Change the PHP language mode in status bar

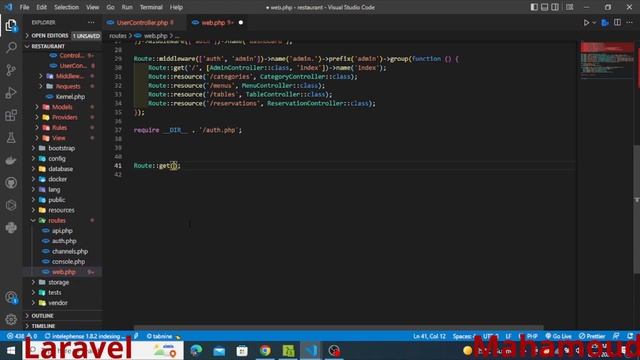532,336
